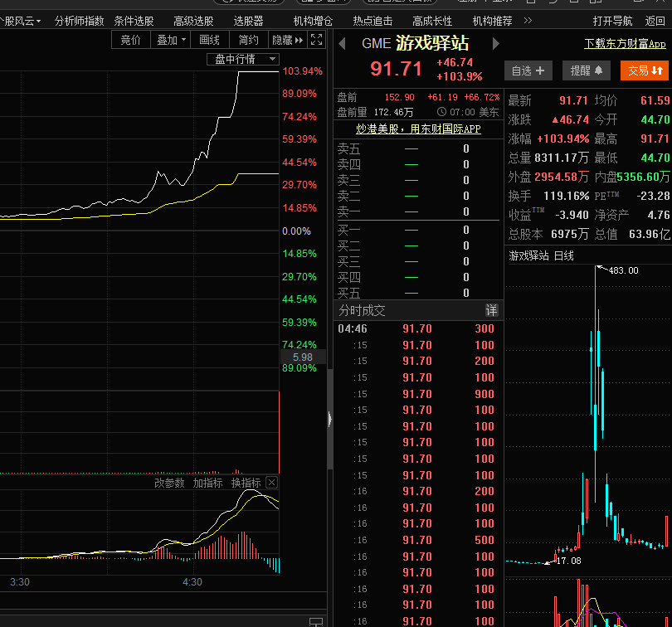Click the 画线 drawing tool button

tap(210, 40)
